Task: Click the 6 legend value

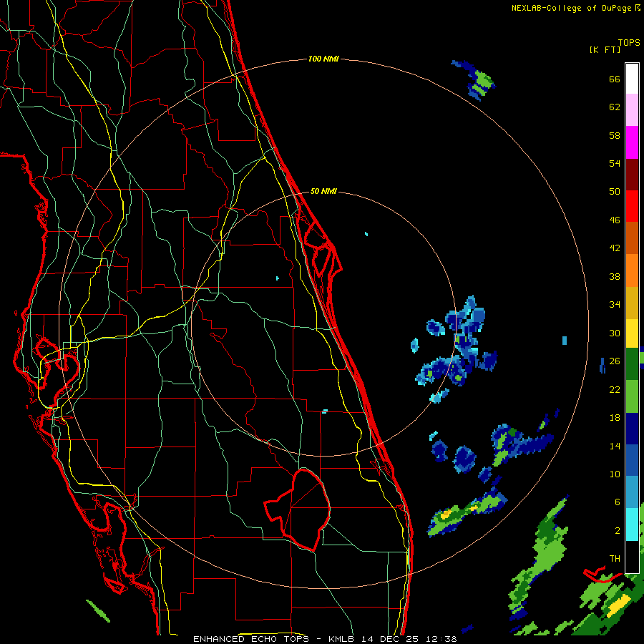Action: [617, 502]
